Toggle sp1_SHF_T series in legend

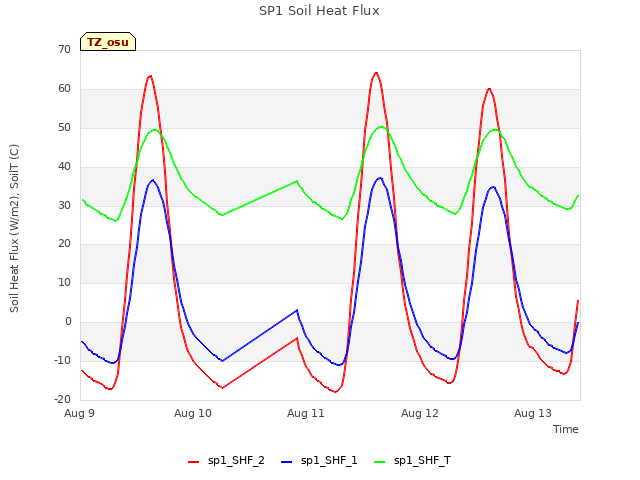[x=412, y=461]
